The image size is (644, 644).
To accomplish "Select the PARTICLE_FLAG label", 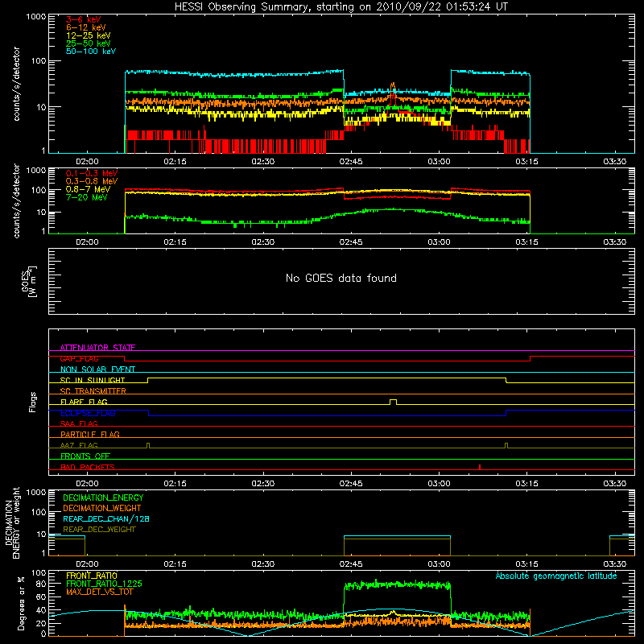I will point(90,434).
